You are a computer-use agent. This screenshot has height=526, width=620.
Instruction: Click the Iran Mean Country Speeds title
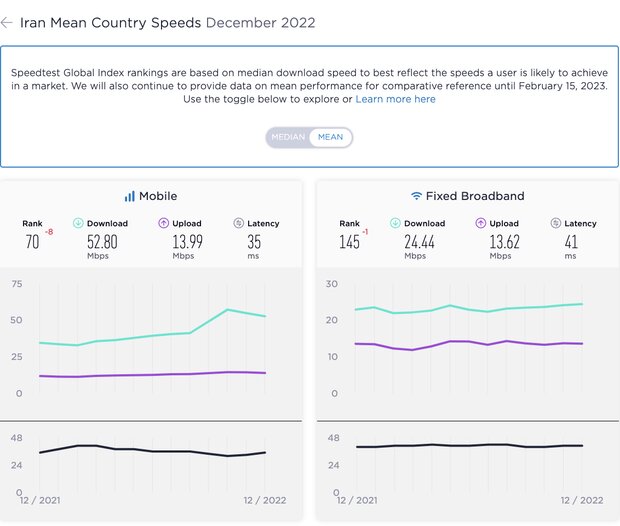[x=110, y=22]
